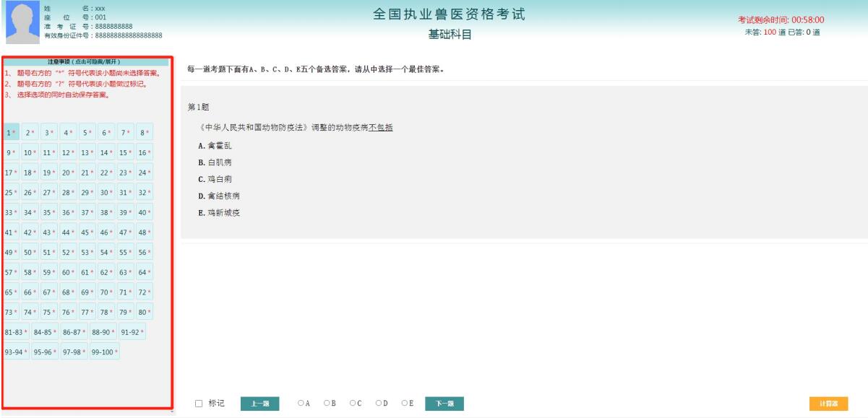Jump to question 76
Image resolution: width=868 pixels, height=418 pixels.
tap(68, 313)
